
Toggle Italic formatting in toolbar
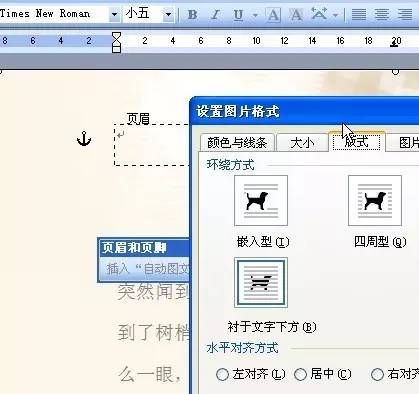click(215, 15)
